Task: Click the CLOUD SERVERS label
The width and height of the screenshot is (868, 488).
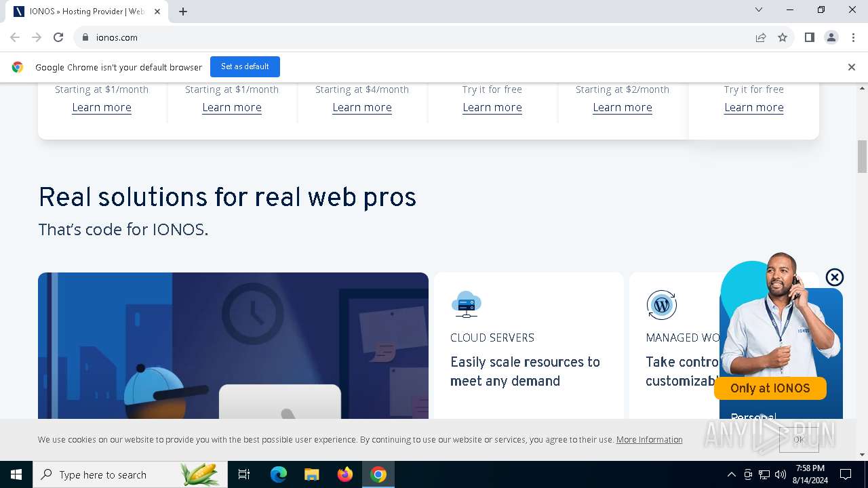Action: pos(492,338)
